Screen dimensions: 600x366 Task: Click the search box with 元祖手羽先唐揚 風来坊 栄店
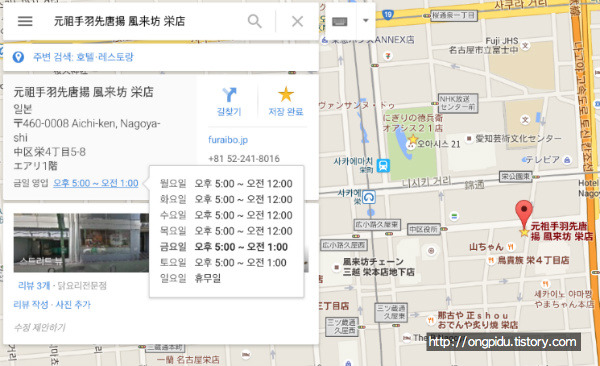click(119, 21)
